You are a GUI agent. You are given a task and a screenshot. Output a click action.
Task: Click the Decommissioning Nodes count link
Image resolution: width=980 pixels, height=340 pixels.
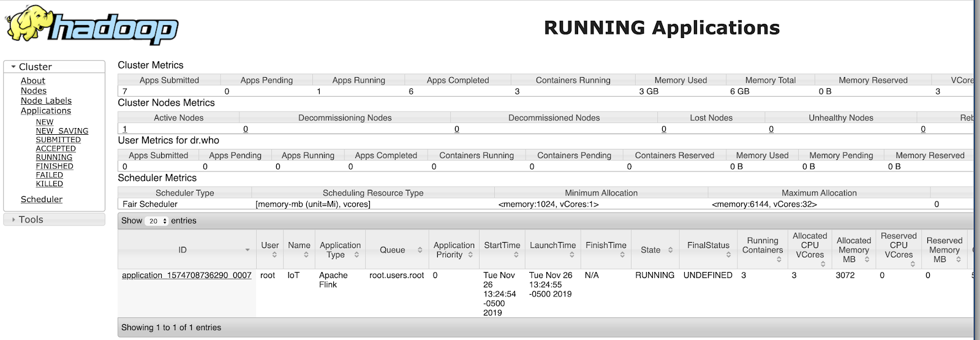246,129
